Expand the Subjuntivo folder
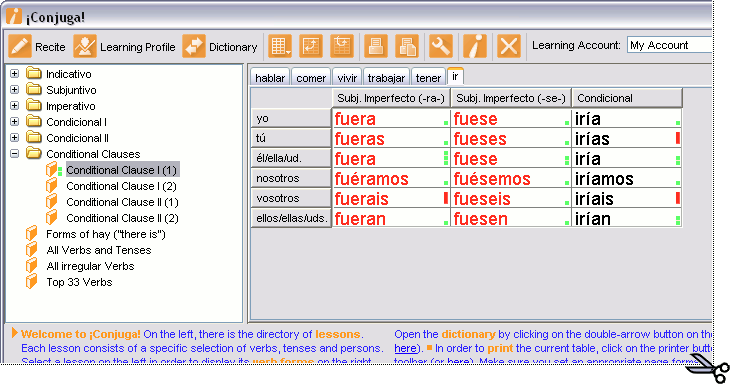This screenshot has width=730, height=384. 14,89
